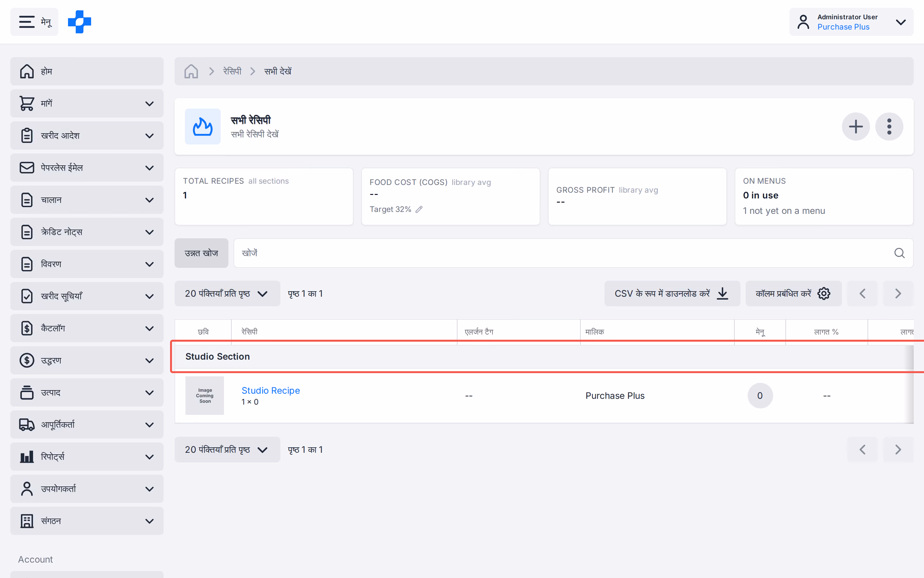Expand the पेपरलेस ईमेल chevron
This screenshot has height=578, width=924.
click(x=150, y=168)
